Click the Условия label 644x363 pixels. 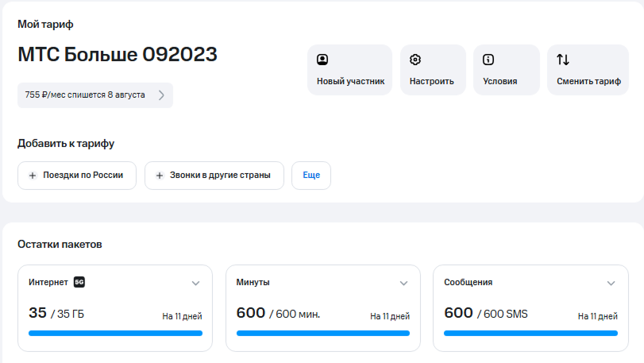pos(499,81)
